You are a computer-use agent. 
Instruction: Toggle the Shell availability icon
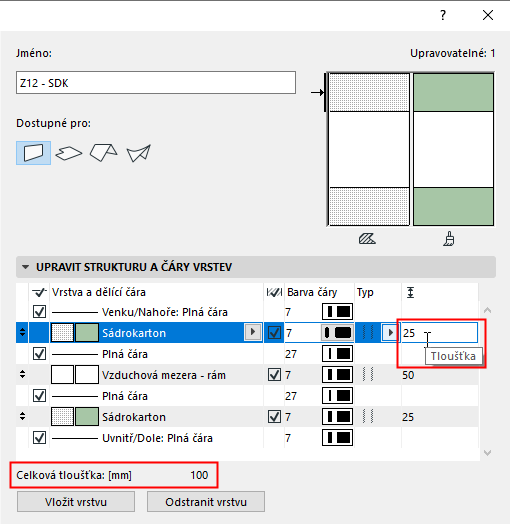[x=139, y=153]
